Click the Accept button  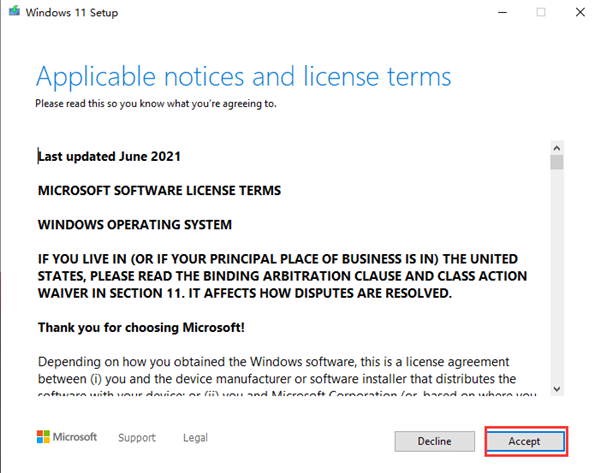(x=525, y=441)
